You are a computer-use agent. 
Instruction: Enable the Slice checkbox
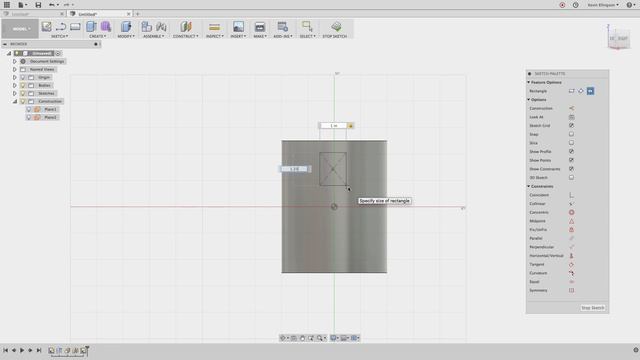pyautogui.click(x=571, y=143)
